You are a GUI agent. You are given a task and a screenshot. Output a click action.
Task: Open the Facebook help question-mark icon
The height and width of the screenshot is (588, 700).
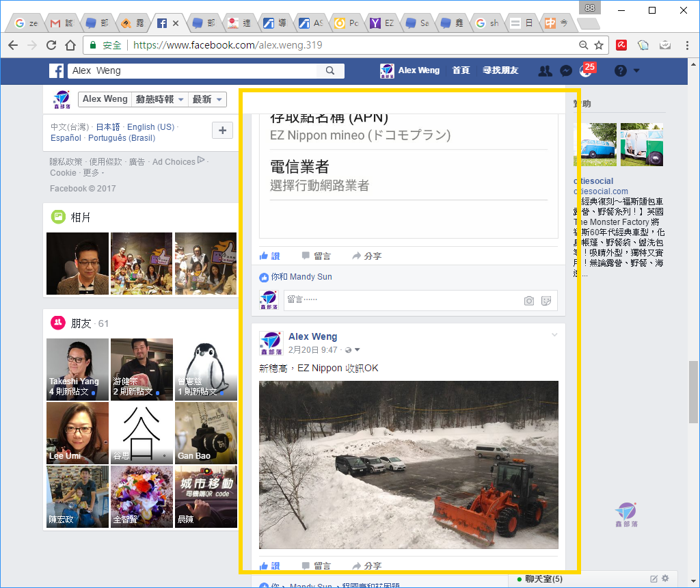(620, 70)
